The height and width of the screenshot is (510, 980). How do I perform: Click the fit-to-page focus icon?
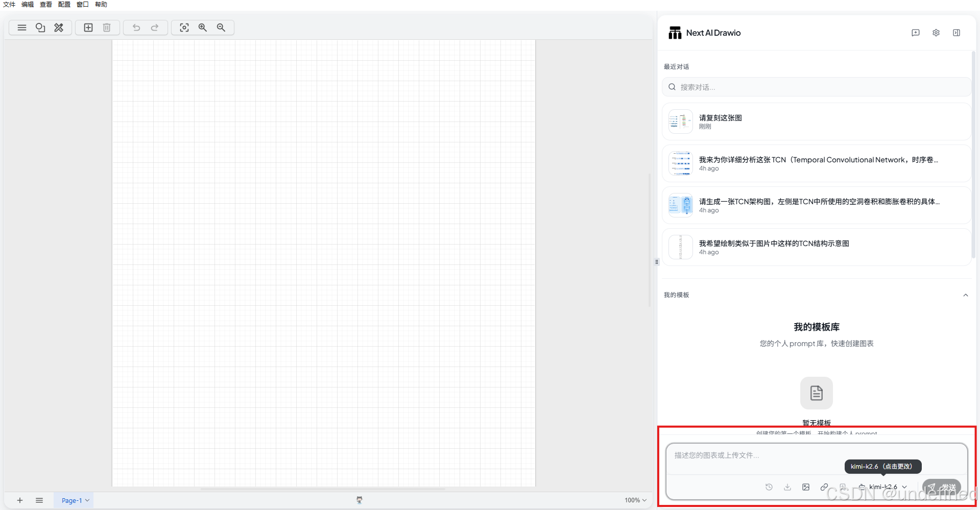(184, 28)
